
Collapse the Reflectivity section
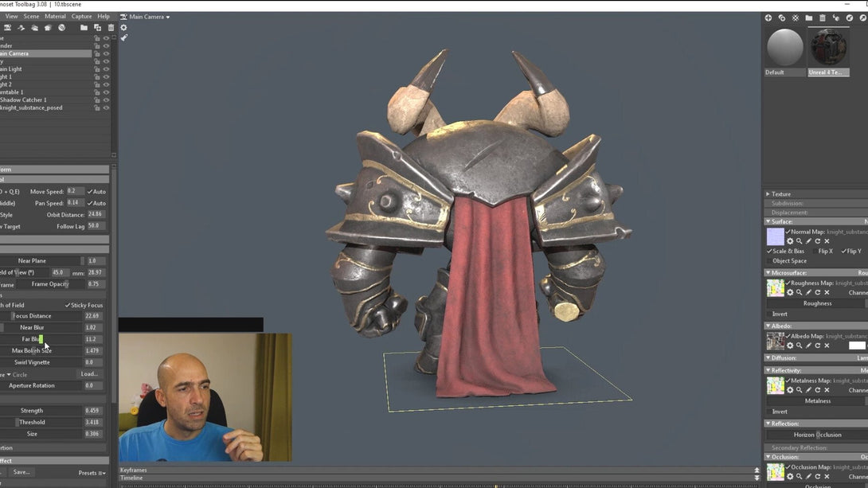[x=768, y=370]
